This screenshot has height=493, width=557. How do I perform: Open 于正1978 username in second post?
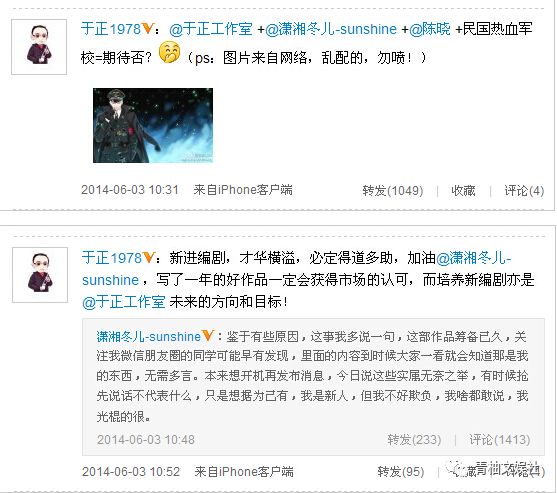pos(112,258)
